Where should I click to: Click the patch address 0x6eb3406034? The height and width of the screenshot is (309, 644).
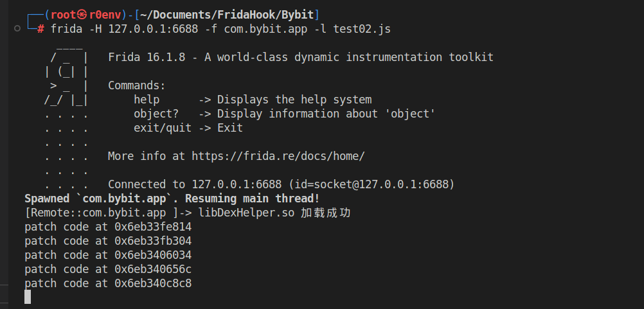[153, 255]
